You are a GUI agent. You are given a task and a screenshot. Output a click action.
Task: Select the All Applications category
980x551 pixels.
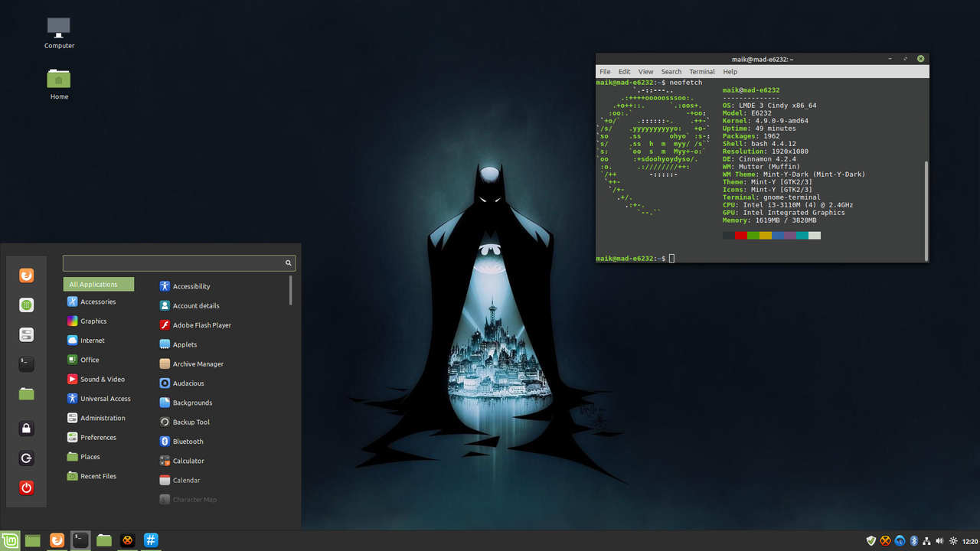[99, 285]
